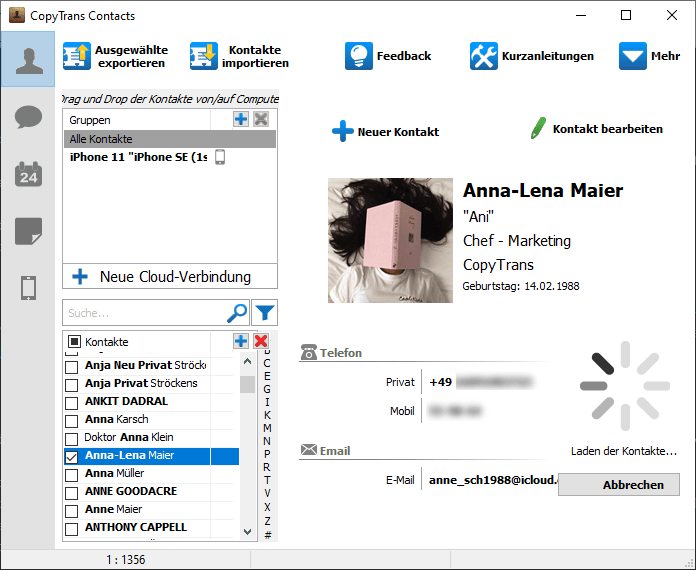Click the CopyTrans Contacts app icon

tap(17, 15)
